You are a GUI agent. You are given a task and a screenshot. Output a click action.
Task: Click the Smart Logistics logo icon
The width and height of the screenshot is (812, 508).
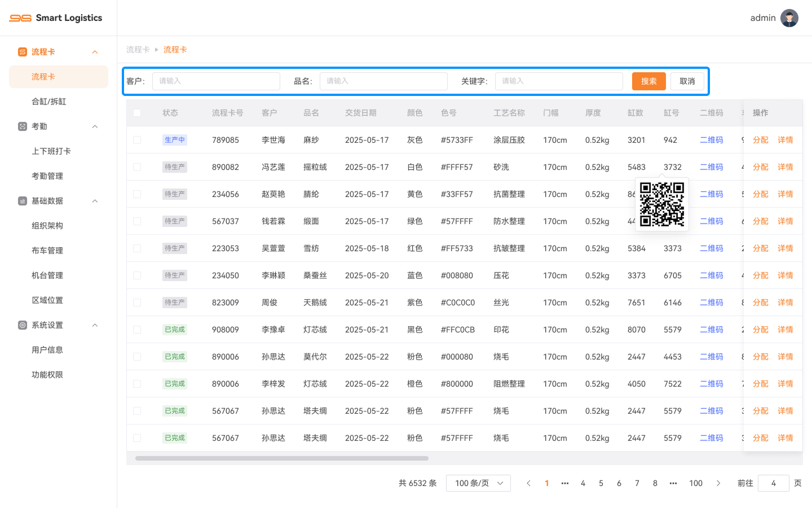pyautogui.click(x=20, y=18)
